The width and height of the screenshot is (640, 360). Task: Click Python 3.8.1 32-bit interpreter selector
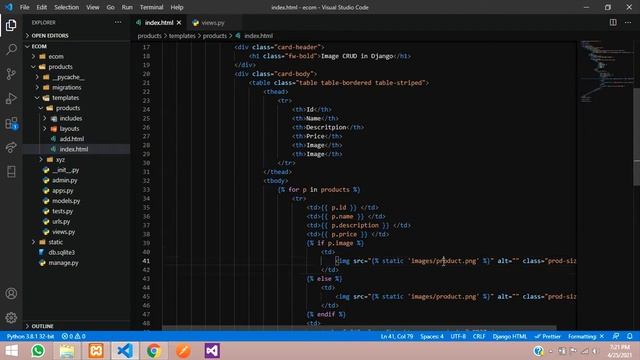(x=30, y=336)
